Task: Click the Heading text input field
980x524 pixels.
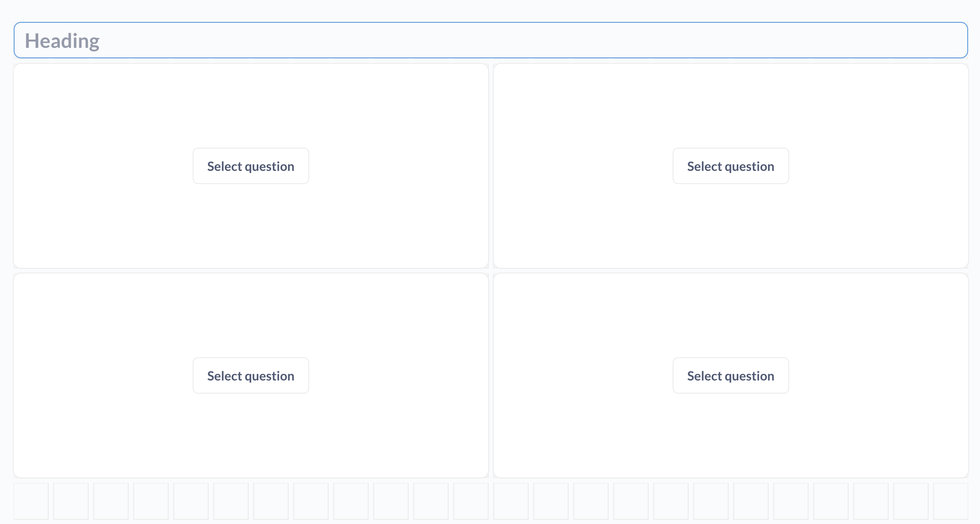Action: (490, 41)
